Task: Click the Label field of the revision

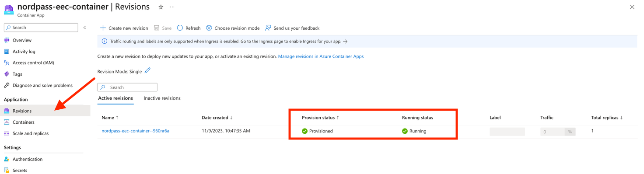Action: pyautogui.click(x=507, y=132)
